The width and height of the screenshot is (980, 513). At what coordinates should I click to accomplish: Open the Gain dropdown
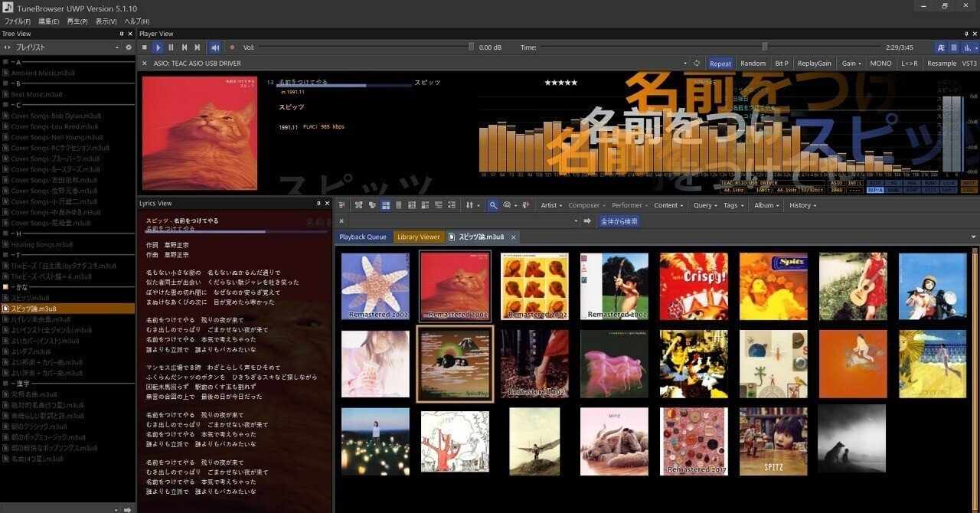click(x=851, y=64)
